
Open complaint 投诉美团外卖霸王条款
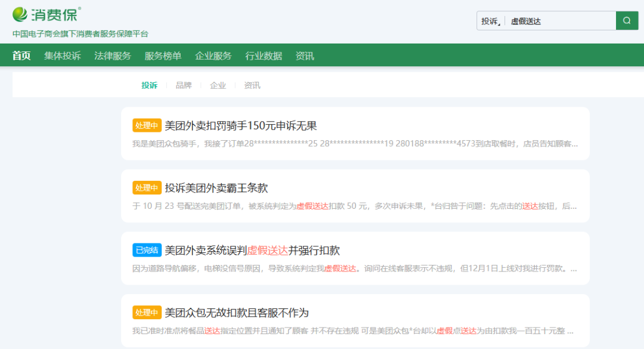pyautogui.click(x=216, y=188)
